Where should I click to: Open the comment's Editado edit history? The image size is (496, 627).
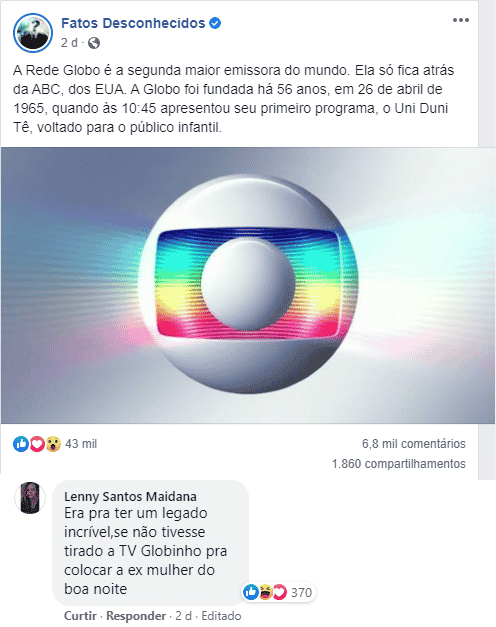click(221, 616)
